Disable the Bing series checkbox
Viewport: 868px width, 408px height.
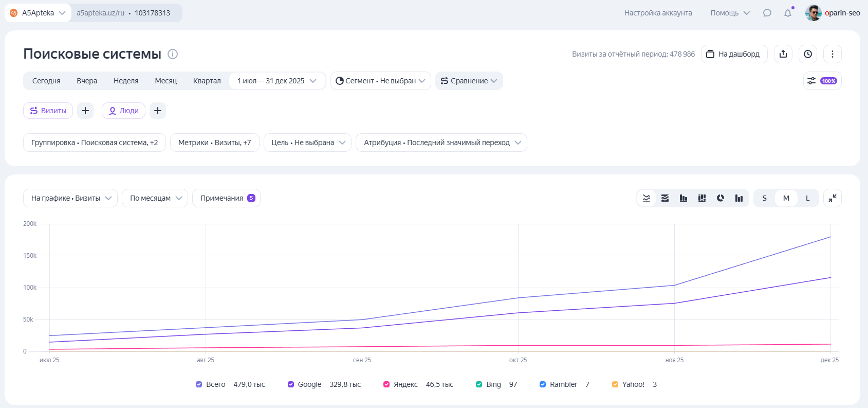tap(479, 384)
